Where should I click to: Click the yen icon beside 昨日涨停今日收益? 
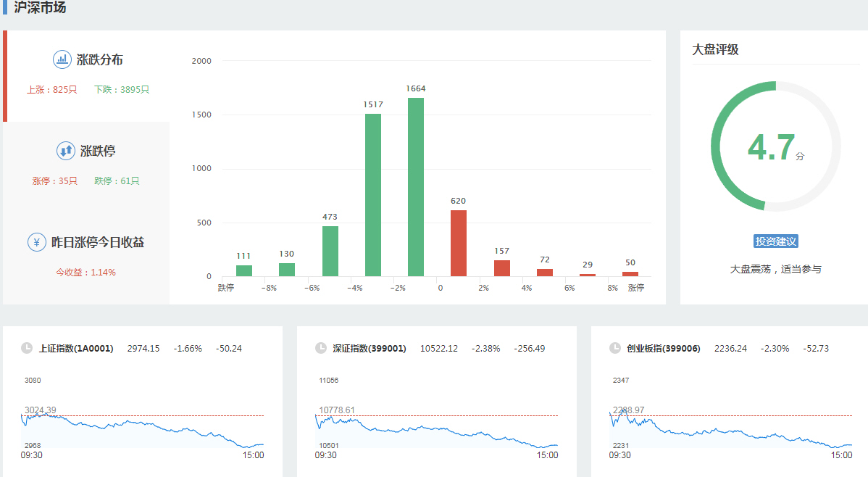[37, 242]
